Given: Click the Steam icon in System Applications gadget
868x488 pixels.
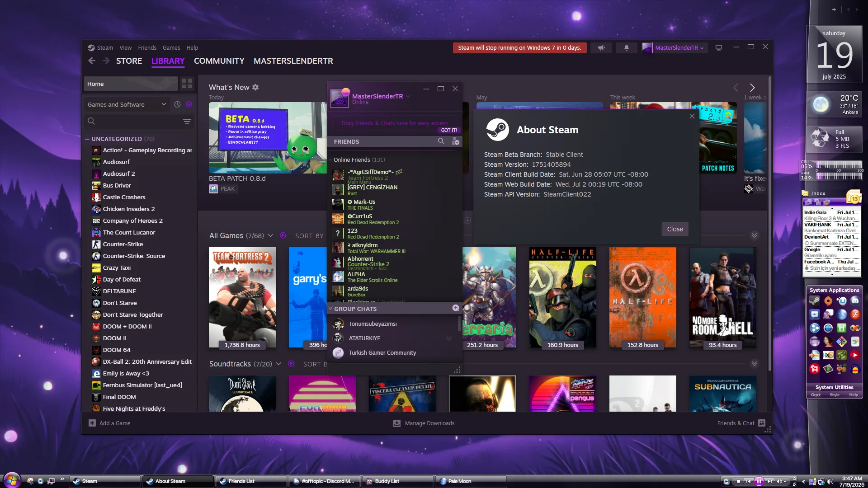Looking at the screenshot, I should tap(814, 300).
